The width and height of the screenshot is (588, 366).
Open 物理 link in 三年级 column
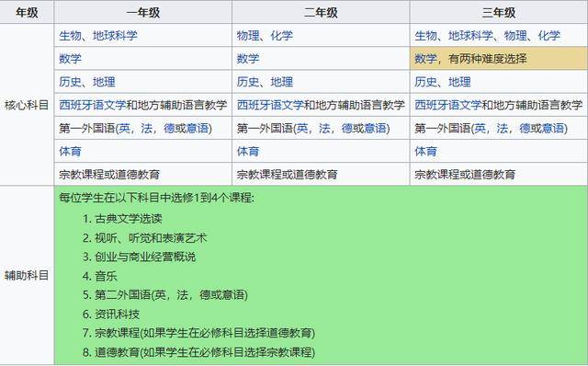pyautogui.click(x=515, y=36)
